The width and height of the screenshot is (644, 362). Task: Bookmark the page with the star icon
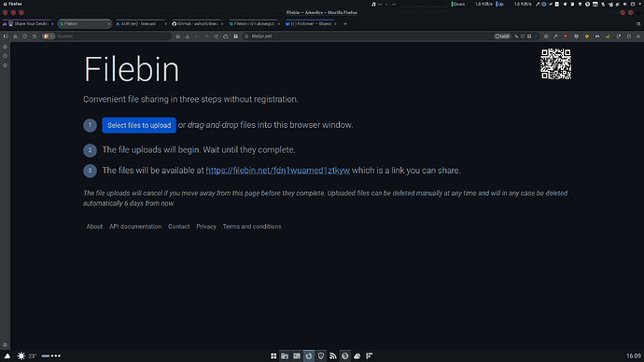pyautogui.click(x=536, y=36)
